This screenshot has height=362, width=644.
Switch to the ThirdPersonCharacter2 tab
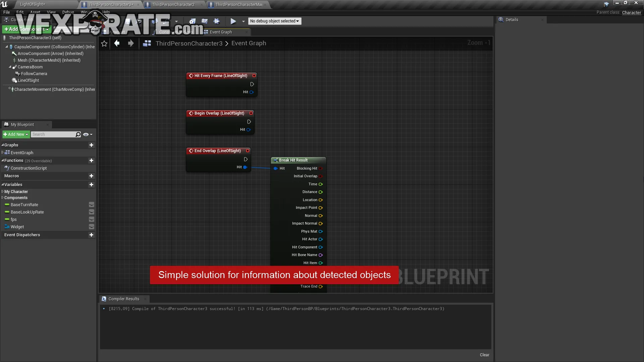click(173, 5)
